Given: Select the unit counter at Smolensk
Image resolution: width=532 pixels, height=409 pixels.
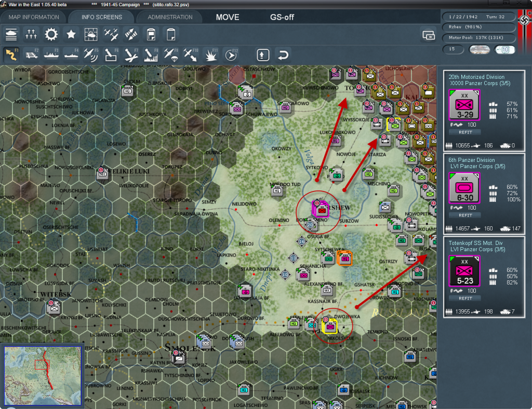Looking at the screenshot, I should tap(179, 358).
